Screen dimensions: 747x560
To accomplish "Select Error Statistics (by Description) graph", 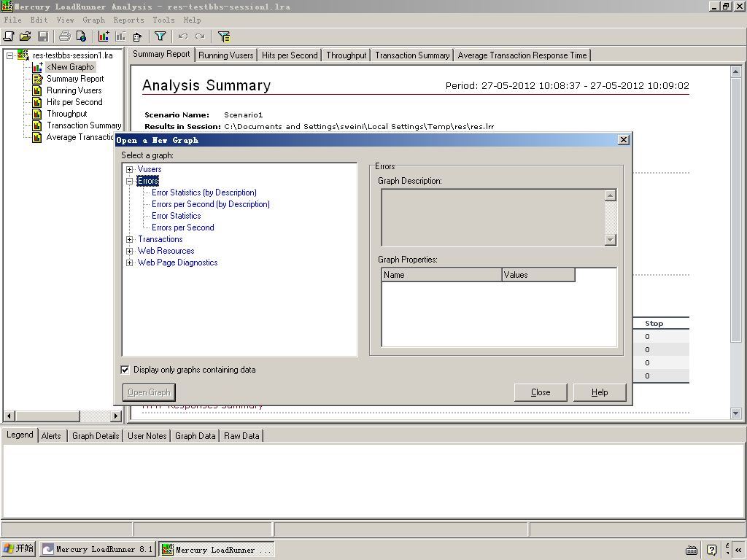I will [x=204, y=192].
